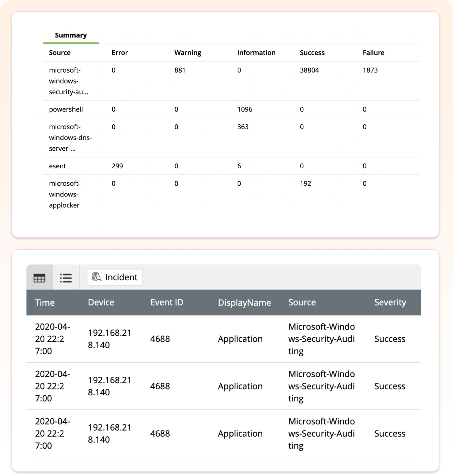Click the Event ID column header
Image resolution: width=453 pixels, height=476 pixels.
point(166,302)
